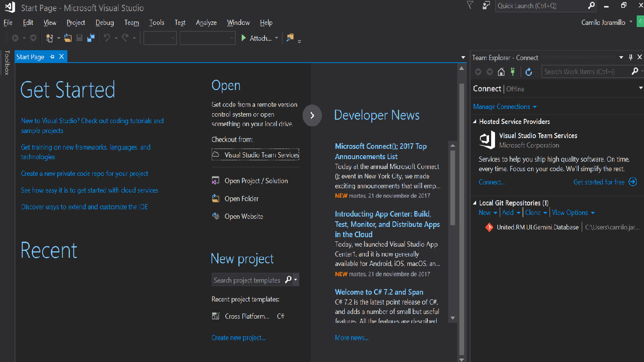Image resolution: width=644 pixels, height=362 pixels.
Task: Click the New Project toolbar icon
Action: [x=49, y=38]
